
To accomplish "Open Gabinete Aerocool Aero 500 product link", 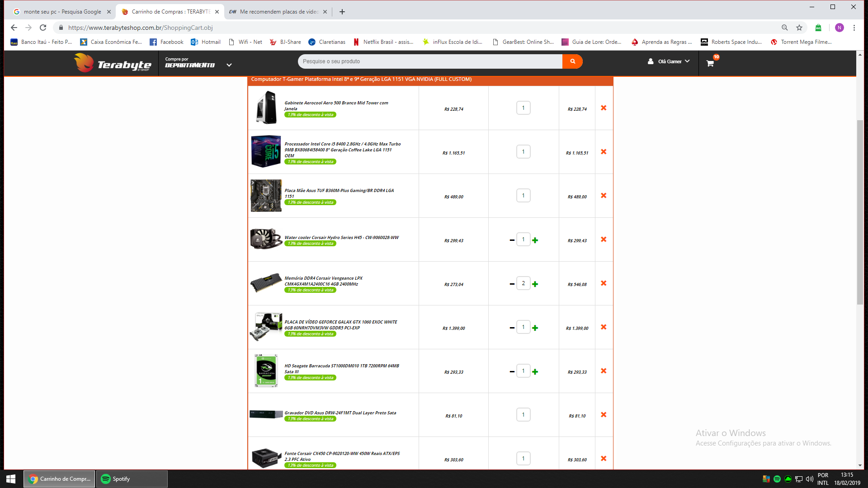I will [336, 106].
